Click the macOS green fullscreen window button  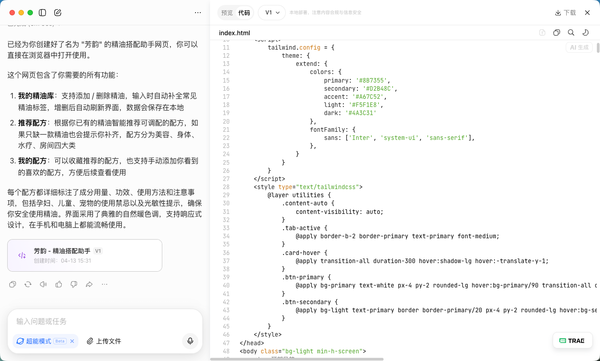(30, 13)
